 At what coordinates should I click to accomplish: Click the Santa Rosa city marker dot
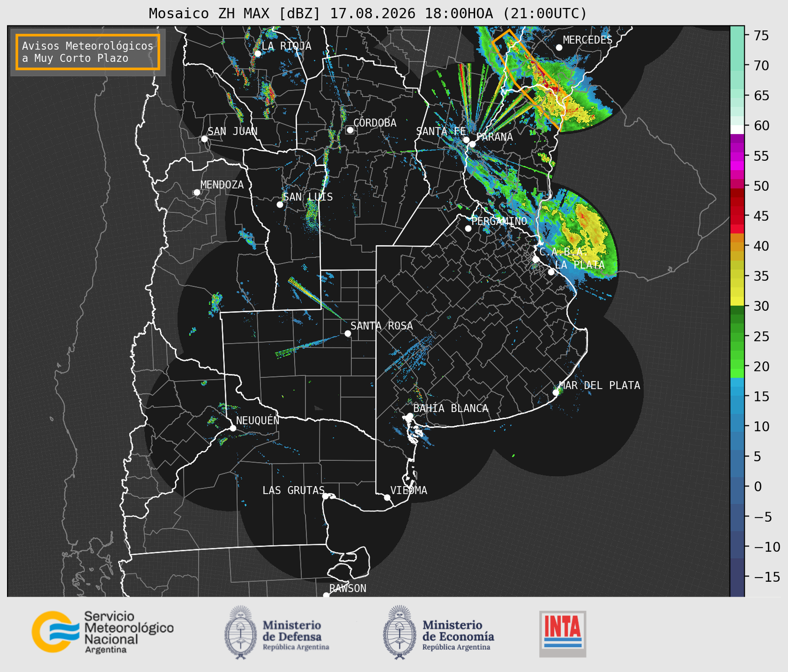point(348,333)
